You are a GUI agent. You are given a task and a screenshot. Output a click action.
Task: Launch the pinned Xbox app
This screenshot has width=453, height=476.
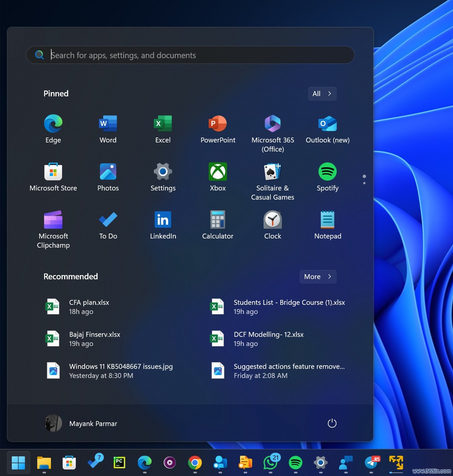tap(218, 177)
